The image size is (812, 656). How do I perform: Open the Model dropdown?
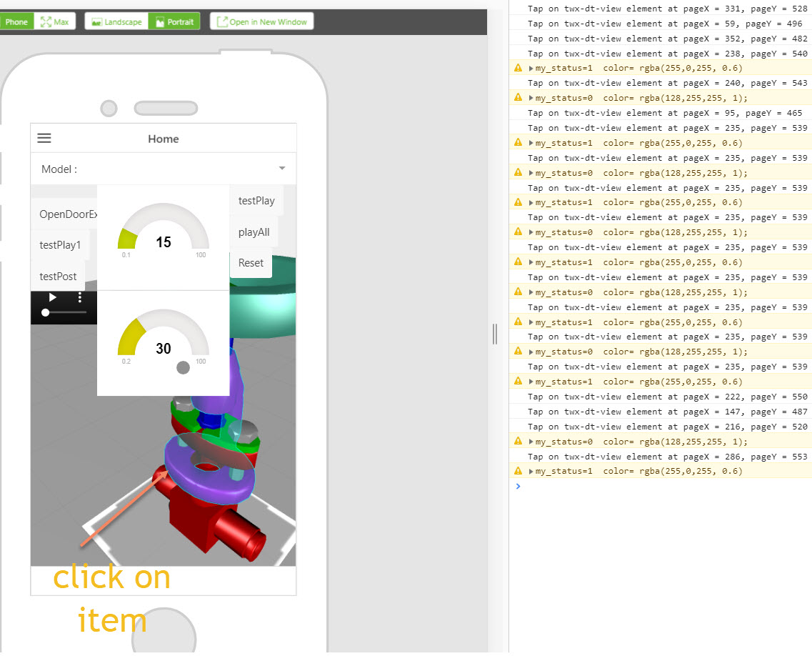[281, 169]
